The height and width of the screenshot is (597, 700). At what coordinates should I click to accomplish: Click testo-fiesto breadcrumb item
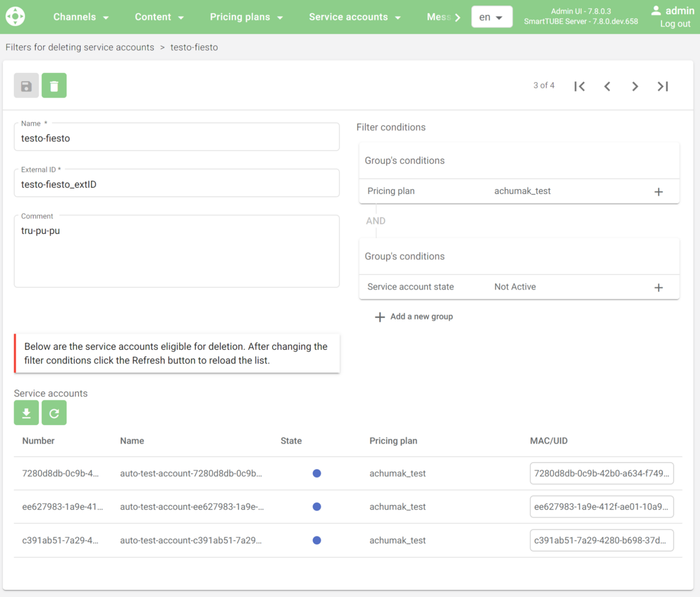[194, 47]
